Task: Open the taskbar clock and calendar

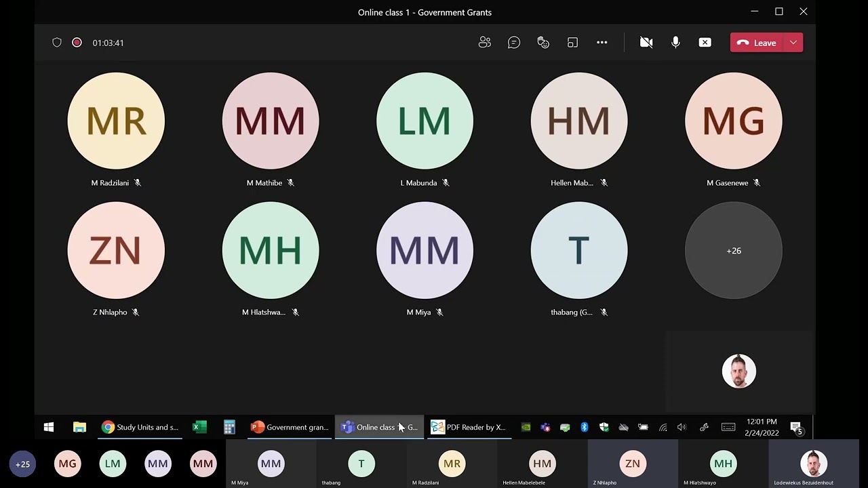Action: 762,427
